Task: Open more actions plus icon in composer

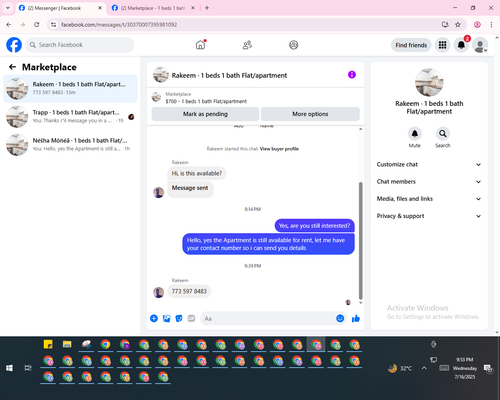Action: click(154, 318)
